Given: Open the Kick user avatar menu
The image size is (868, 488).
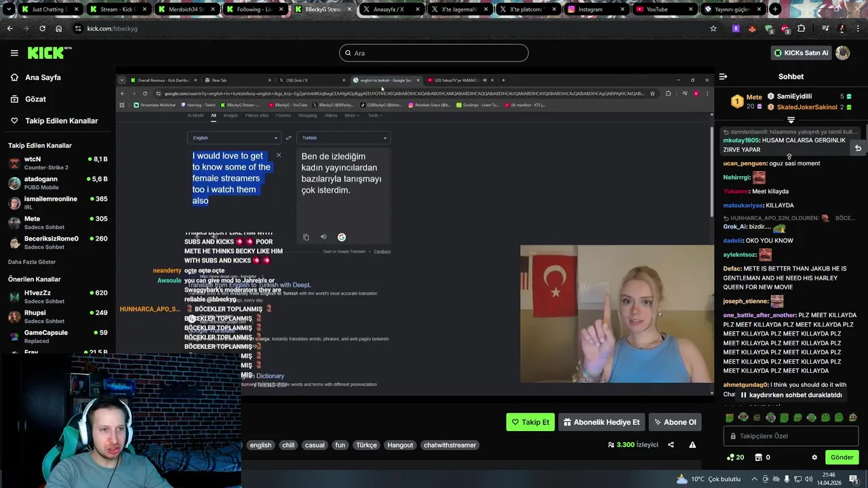Looking at the screenshot, I should [843, 53].
